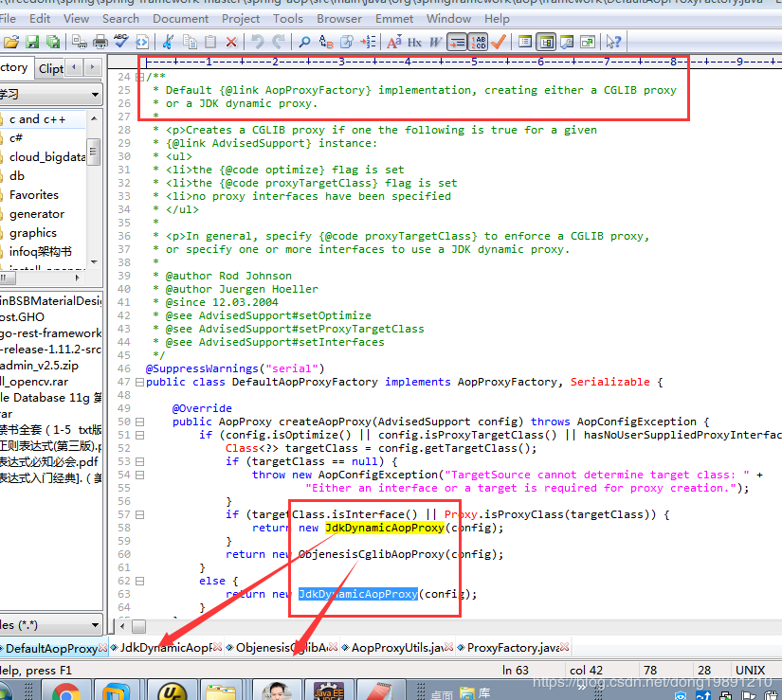Click the Undo arrow icon
Viewport: 782px width, 700px height.
(x=257, y=42)
